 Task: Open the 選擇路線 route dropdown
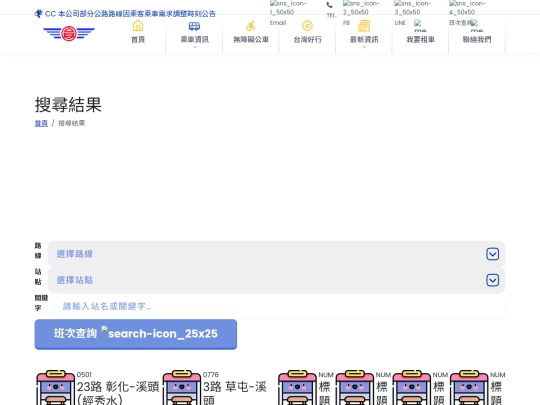[x=276, y=254]
